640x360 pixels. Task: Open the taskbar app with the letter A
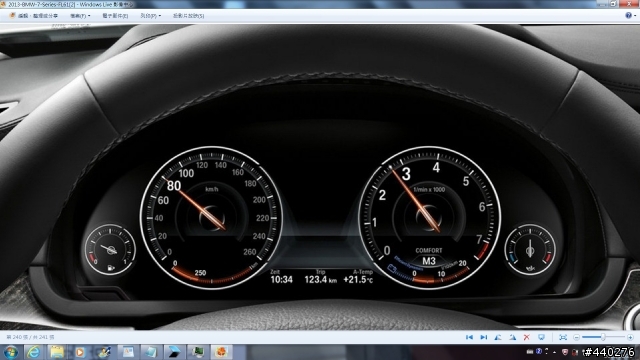128,352
